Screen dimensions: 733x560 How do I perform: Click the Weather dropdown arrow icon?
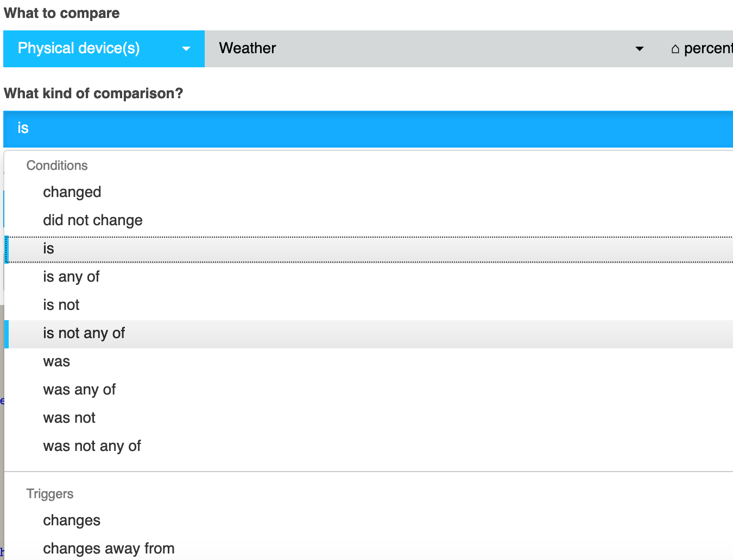[x=640, y=49]
